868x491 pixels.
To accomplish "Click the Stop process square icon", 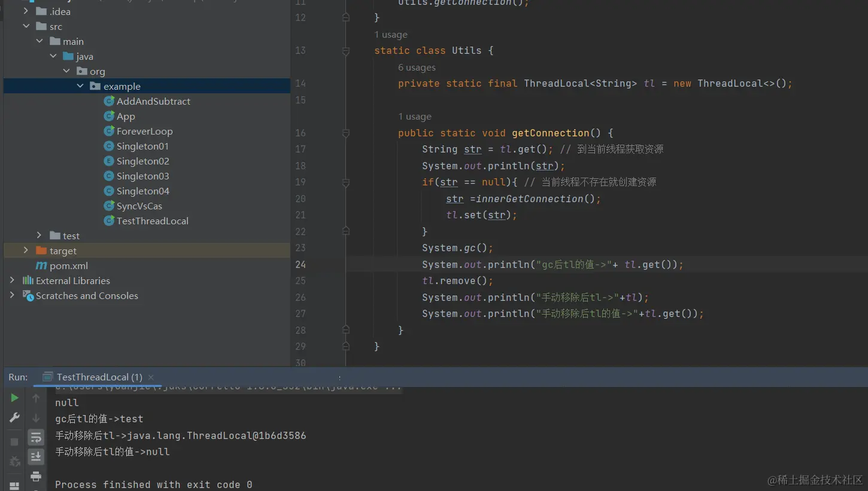I will pos(14,442).
